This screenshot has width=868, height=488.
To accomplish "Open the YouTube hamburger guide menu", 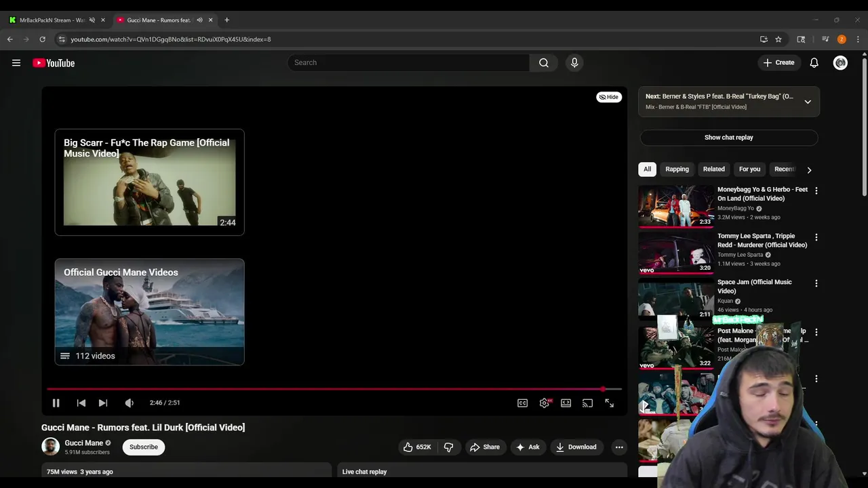I will (x=16, y=63).
